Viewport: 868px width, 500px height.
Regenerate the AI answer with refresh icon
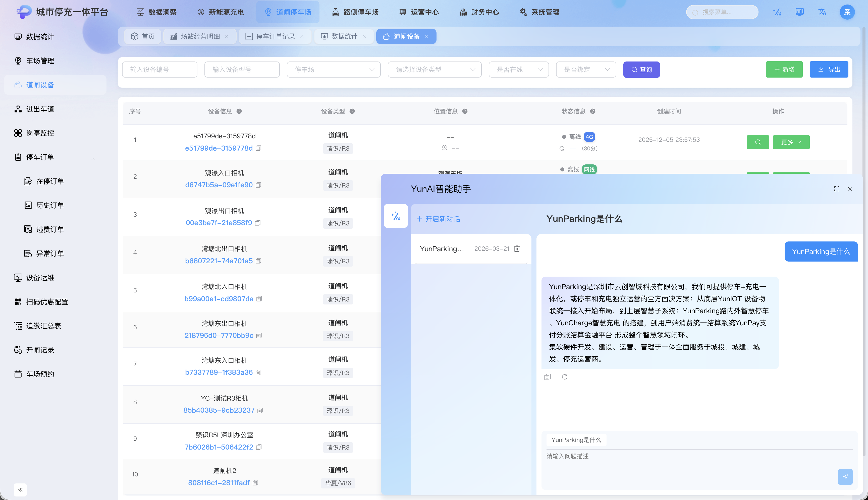click(x=565, y=377)
